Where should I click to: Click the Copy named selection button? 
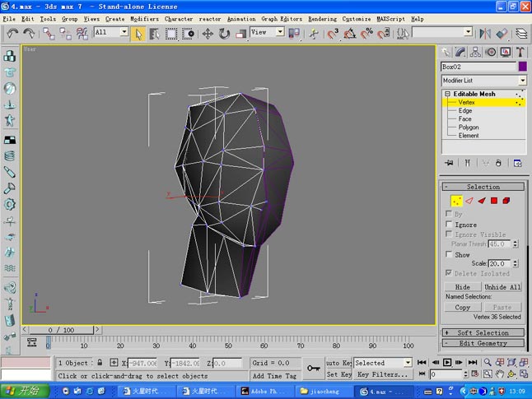pos(463,307)
